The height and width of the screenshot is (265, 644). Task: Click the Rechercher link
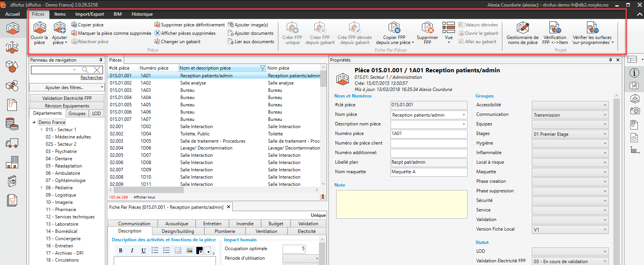pos(92,78)
